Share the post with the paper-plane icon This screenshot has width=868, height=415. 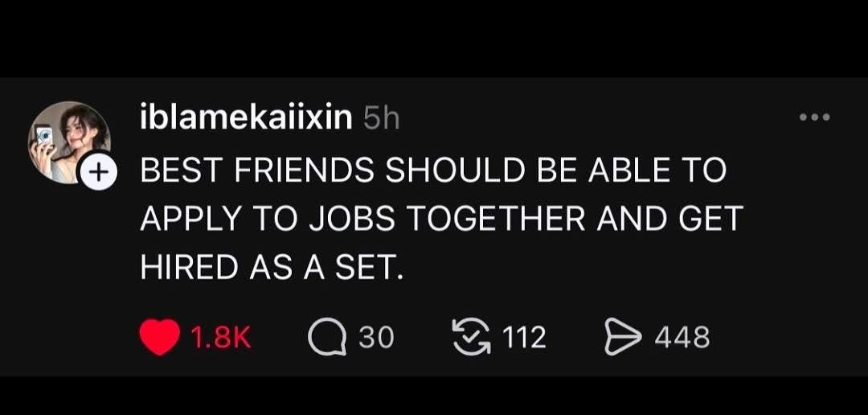tap(620, 338)
